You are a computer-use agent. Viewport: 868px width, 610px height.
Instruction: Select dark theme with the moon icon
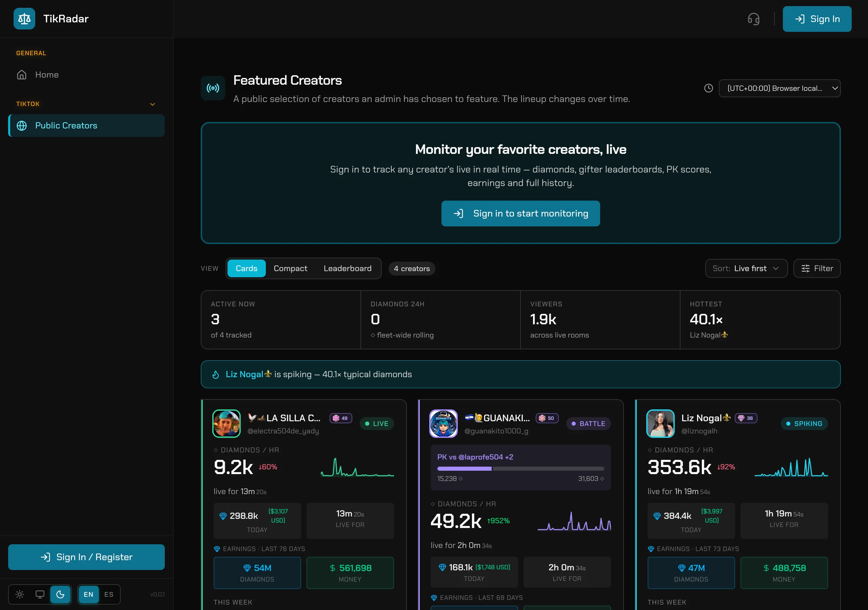click(60, 594)
